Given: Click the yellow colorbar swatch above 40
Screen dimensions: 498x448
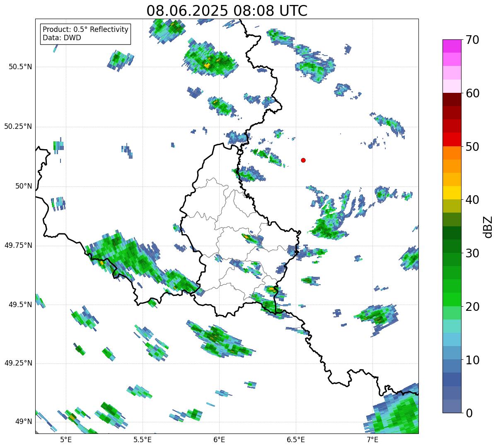Looking at the screenshot, I should click(452, 193).
